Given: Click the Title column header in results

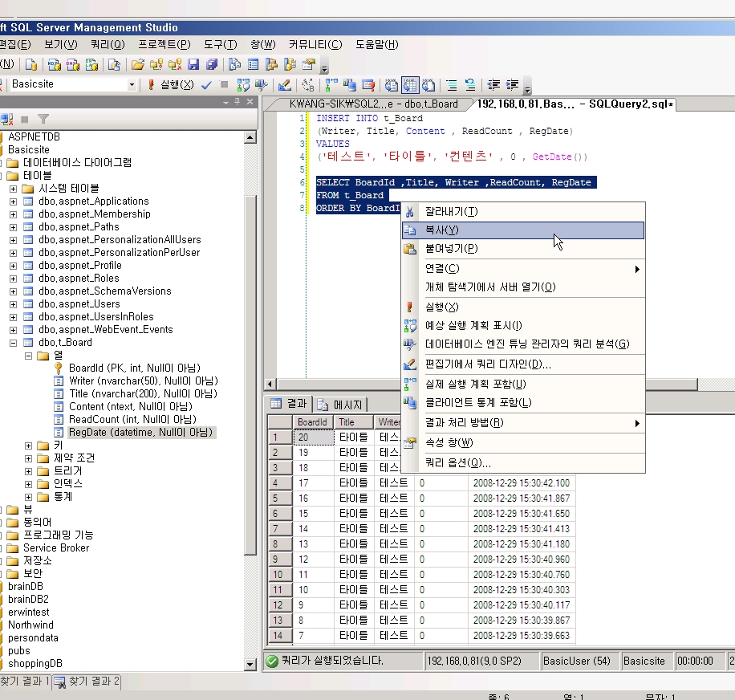Looking at the screenshot, I should [x=353, y=422].
